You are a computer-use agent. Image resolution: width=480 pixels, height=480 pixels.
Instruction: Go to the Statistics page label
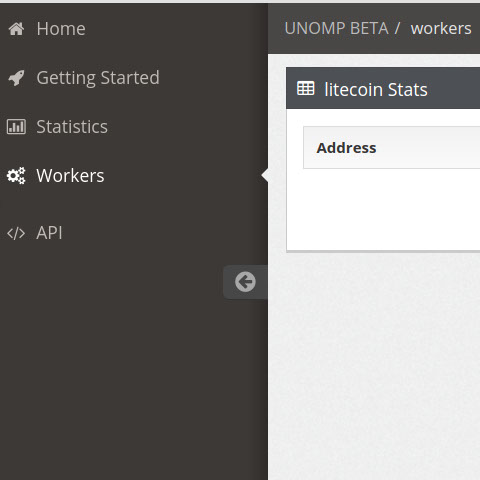coord(72,127)
